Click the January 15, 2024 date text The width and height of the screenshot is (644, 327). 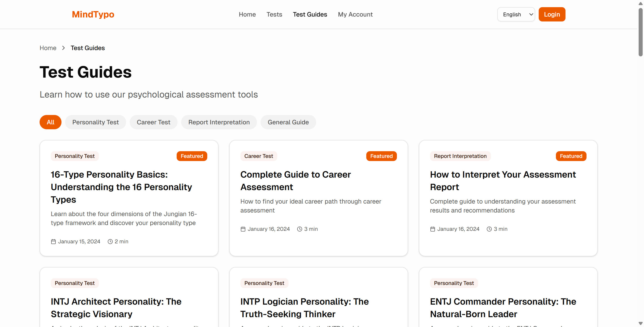(x=79, y=242)
